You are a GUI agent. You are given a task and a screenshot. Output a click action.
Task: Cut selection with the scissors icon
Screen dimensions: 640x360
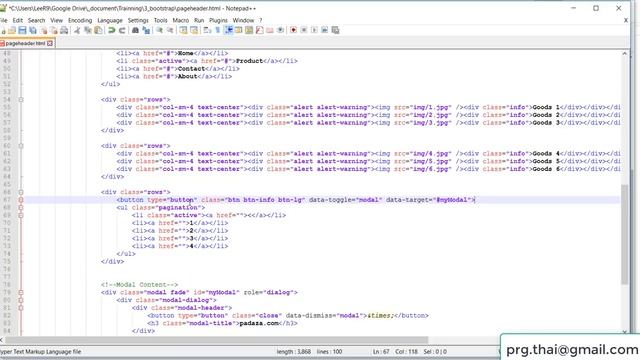click(x=77, y=30)
